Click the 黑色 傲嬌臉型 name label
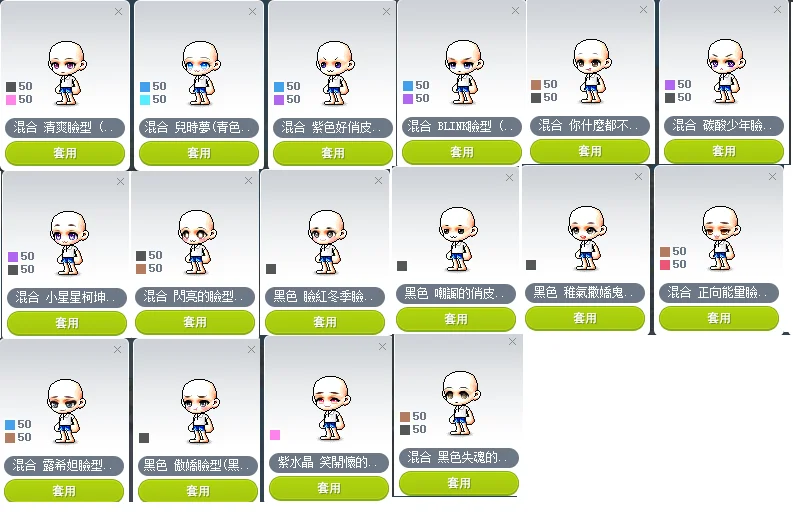Image resolution: width=793 pixels, height=512 pixels. pyautogui.click(x=198, y=465)
